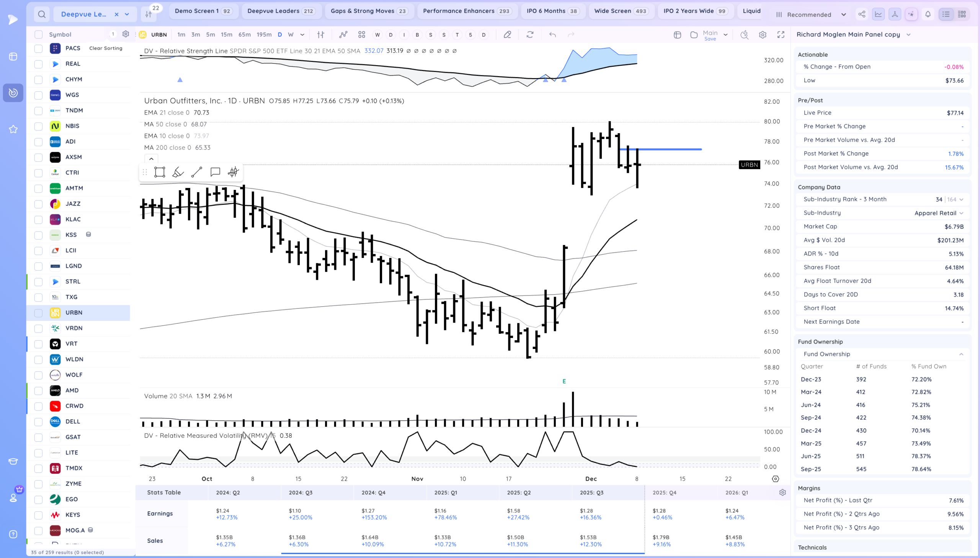This screenshot has width=980, height=558.
Task: Select the 65m timeframe
Action: tap(245, 35)
